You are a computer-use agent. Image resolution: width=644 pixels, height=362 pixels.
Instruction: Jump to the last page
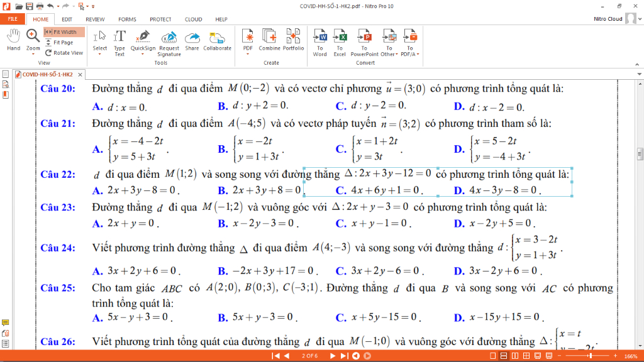[344, 356]
